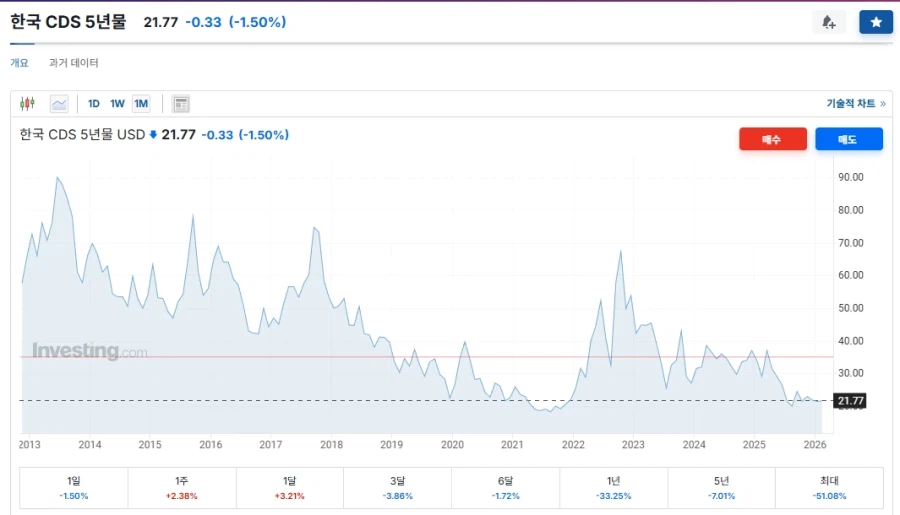The height and width of the screenshot is (515, 900).
Task: Select the 1W chart interval
Action: click(x=117, y=104)
